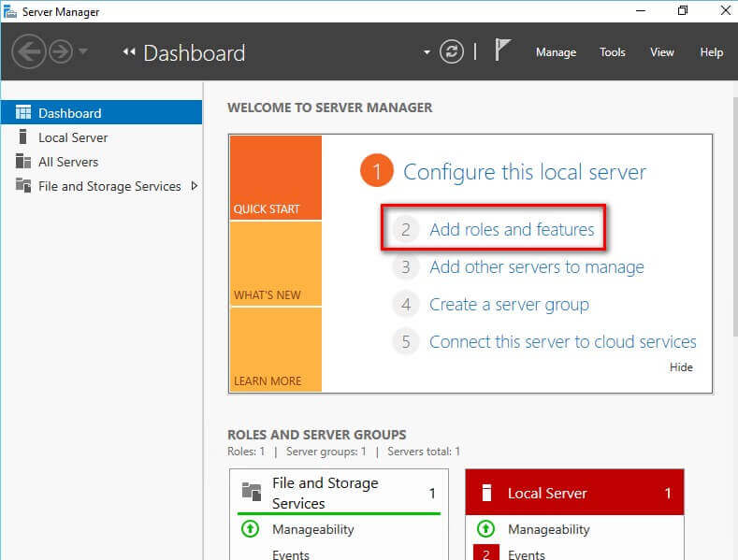
Task: Click the back navigation arrow
Action: click(x=29, y=51)
